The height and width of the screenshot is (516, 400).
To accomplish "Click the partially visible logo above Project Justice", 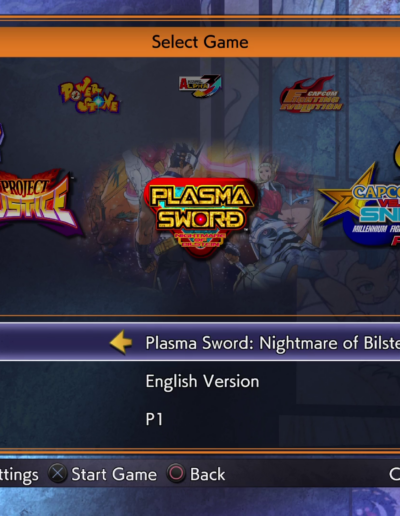I will (x=2, y=143).
